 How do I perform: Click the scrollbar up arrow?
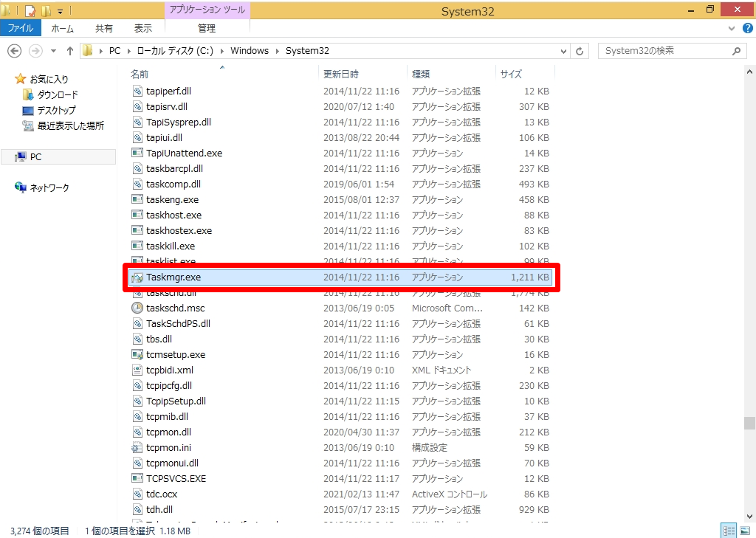point(749,72)
